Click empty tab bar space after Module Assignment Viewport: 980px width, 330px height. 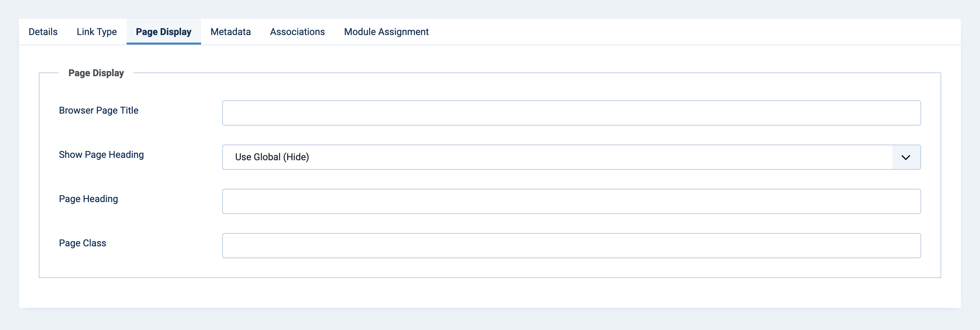pos(685,32)
